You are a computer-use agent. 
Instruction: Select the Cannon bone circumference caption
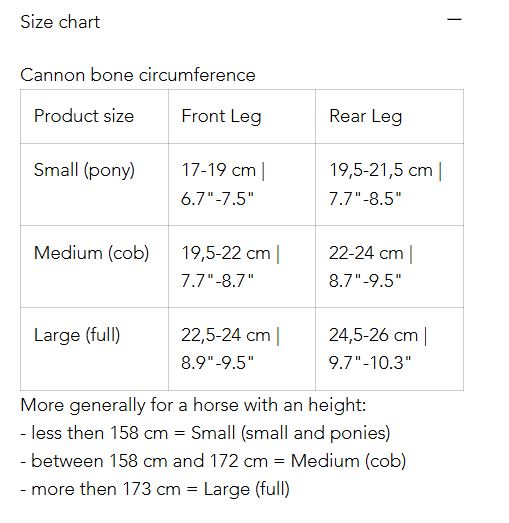[x=138, y=75]
